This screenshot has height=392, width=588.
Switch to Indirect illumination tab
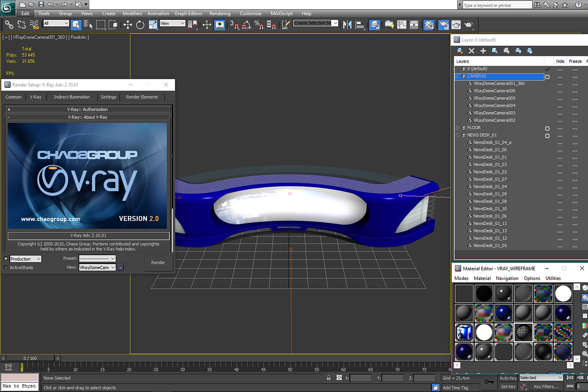(72, 97)
